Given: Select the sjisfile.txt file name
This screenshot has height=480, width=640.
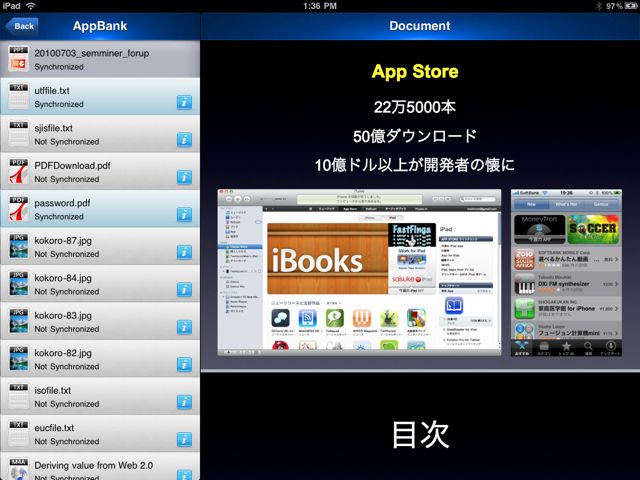Looking at the screenshot, I should tap(53, 128).
